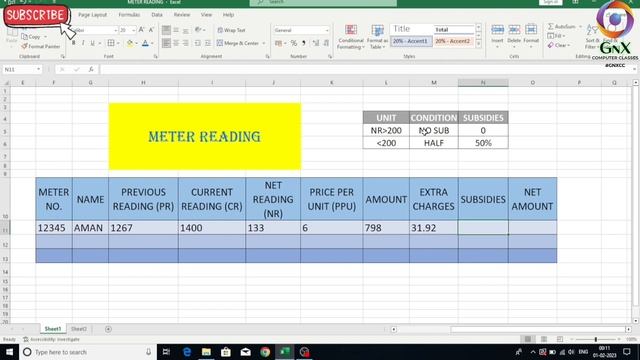
Task: Open Google Chrome from the taskbar
Action: click(265, 352)
